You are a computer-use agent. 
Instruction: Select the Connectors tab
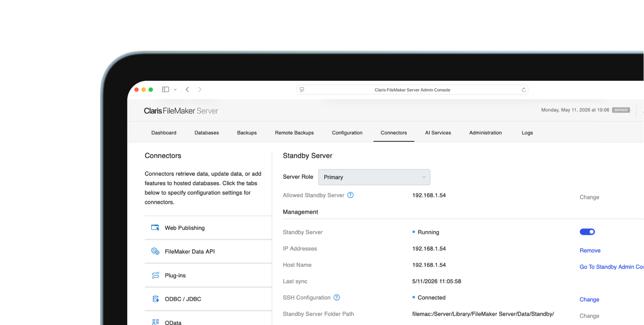[394, 133]
